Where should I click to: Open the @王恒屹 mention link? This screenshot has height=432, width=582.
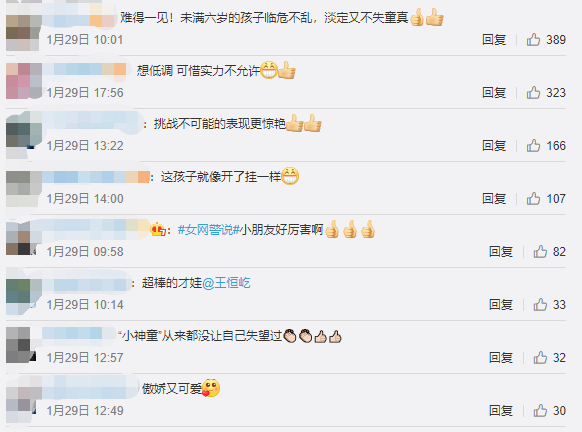(226, 283)
